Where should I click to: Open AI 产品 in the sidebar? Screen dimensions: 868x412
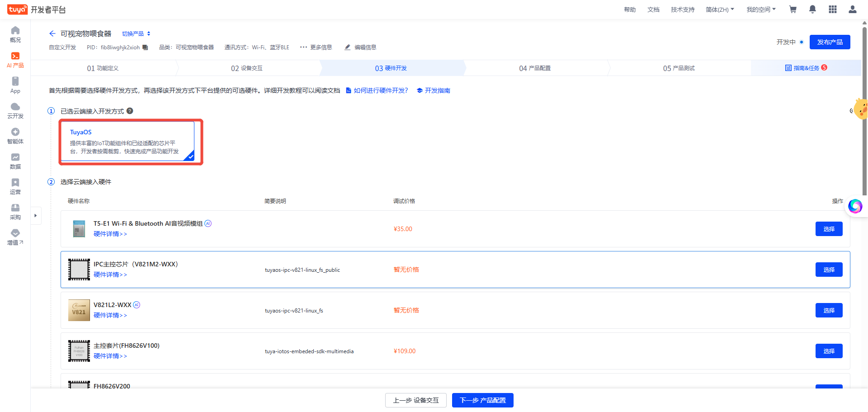pyautogui.click(x=15, y=60)
